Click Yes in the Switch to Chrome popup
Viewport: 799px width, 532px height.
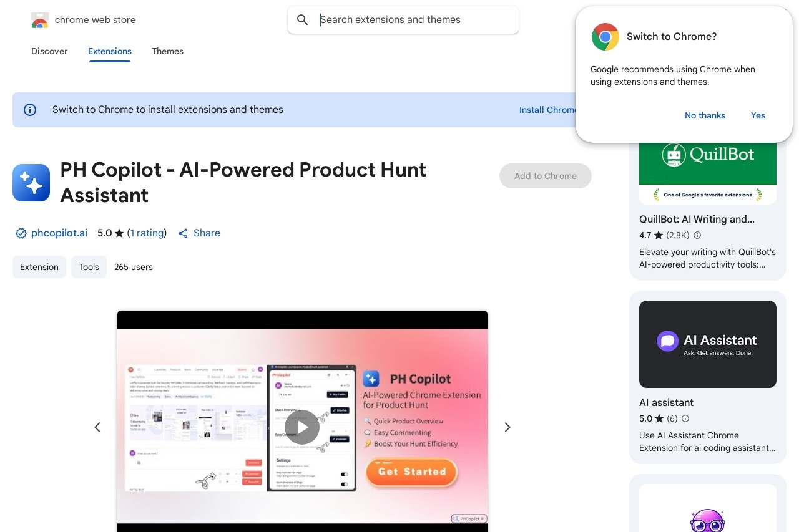[758, 115]
